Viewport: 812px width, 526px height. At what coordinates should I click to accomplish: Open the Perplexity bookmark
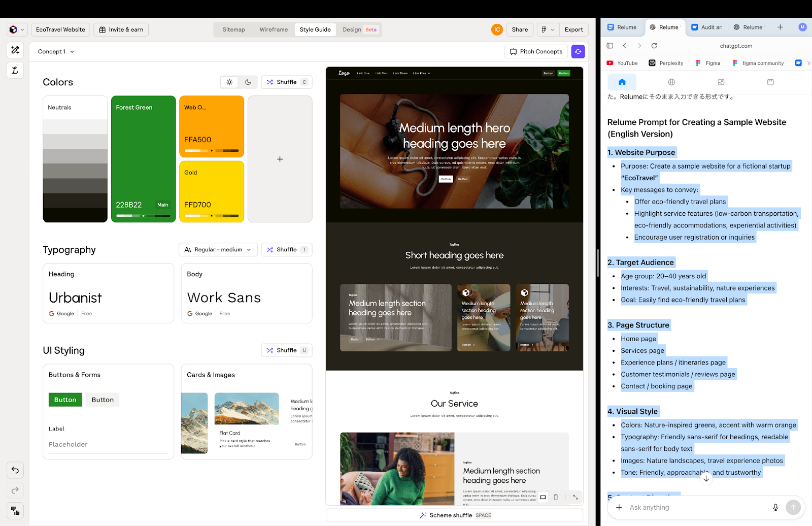[666, 63]
